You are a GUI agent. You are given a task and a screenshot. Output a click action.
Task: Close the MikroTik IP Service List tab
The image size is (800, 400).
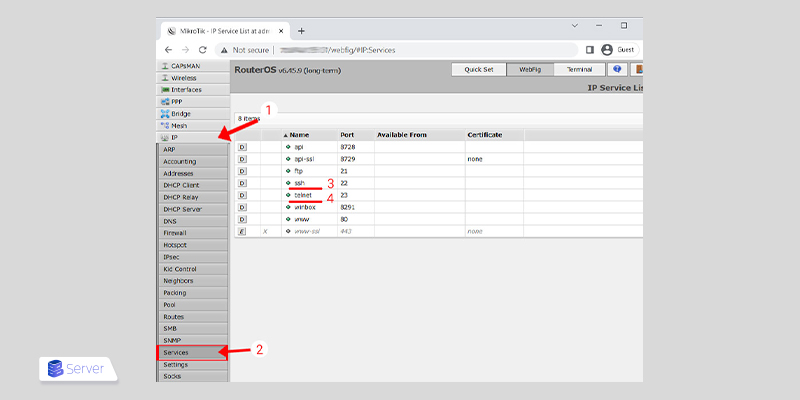click(281, 31)
